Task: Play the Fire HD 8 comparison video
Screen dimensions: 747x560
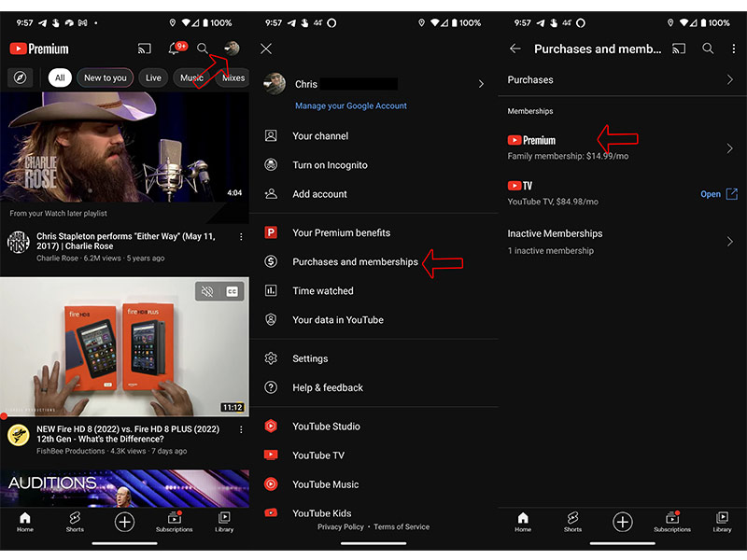Action: (124, 346)
